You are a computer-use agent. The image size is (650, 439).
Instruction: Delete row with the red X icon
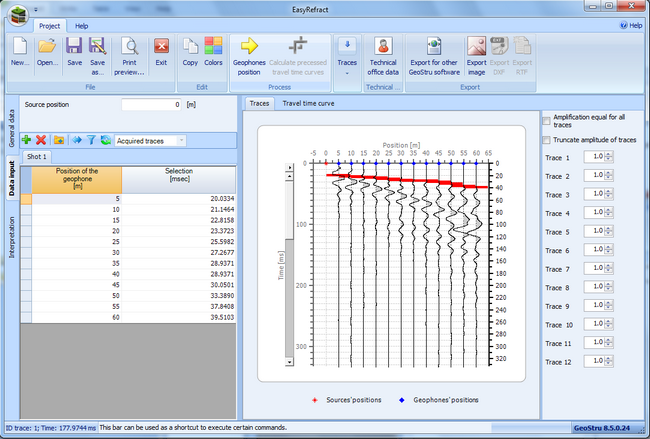click(x=41, y=140)
